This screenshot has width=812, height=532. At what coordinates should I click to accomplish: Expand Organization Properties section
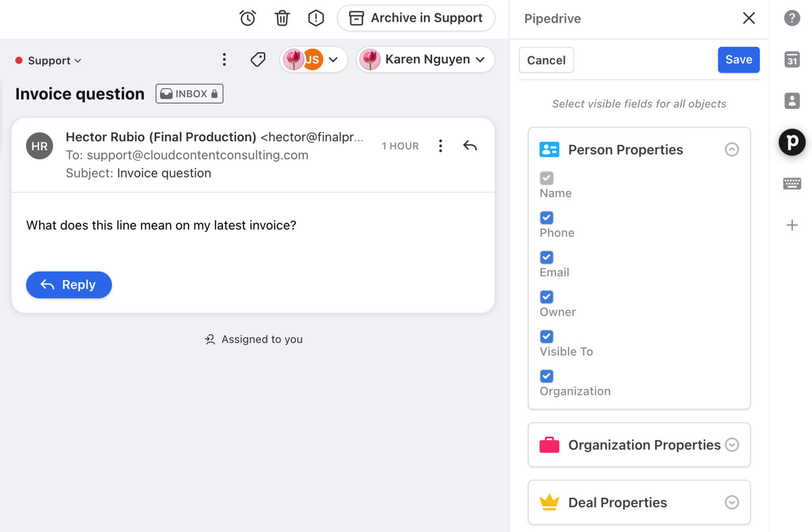click(732, 445)
